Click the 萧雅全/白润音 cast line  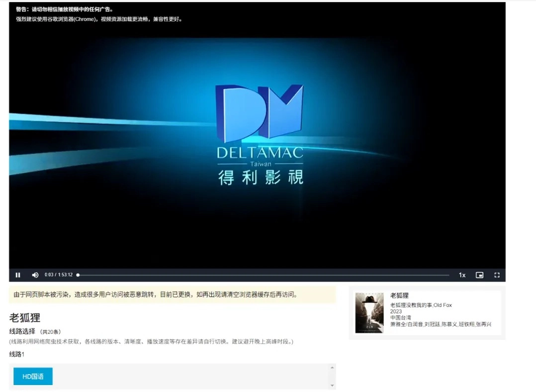[x=441, y=324]
